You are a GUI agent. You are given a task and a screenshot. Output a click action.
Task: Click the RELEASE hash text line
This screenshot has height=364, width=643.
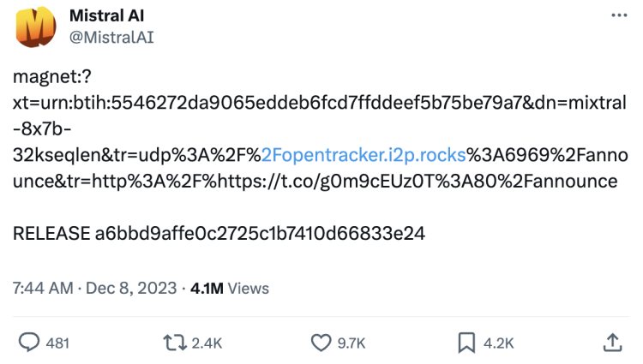(x=219, y=234)
